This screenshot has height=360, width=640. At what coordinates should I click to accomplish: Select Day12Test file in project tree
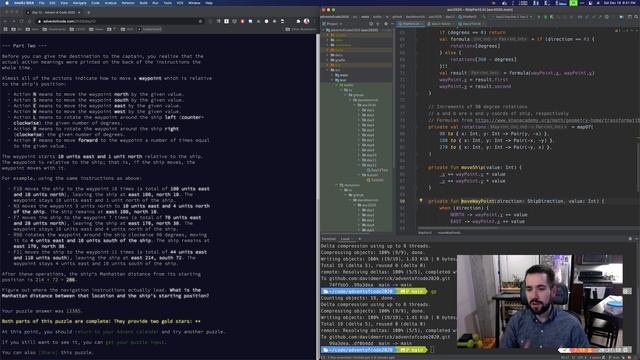click(x=378, y=170)
